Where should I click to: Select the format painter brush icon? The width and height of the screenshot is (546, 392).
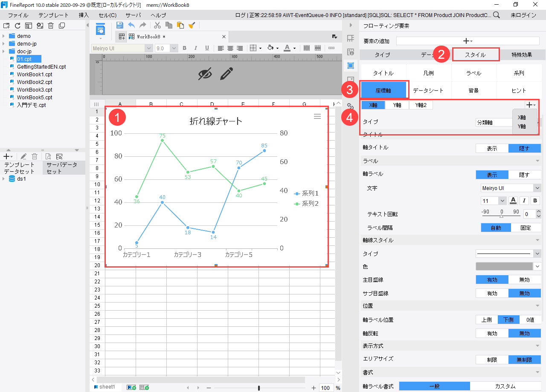(192, 25)
